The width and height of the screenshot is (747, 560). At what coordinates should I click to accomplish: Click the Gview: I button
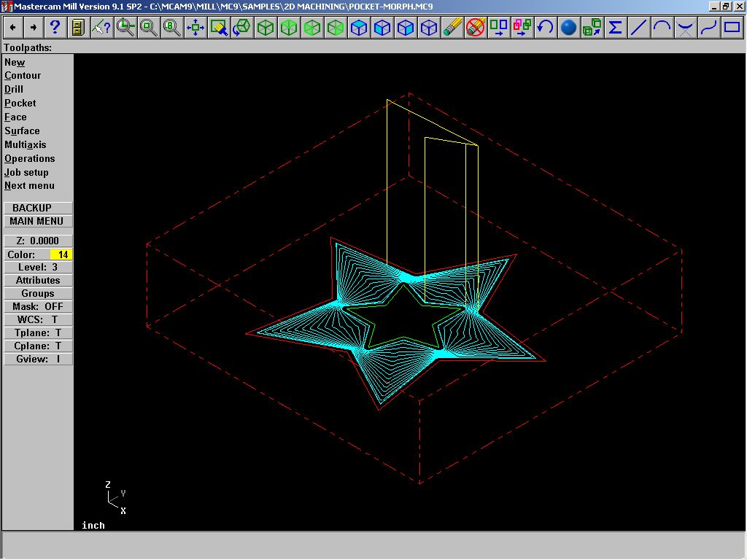coord(38,359)
